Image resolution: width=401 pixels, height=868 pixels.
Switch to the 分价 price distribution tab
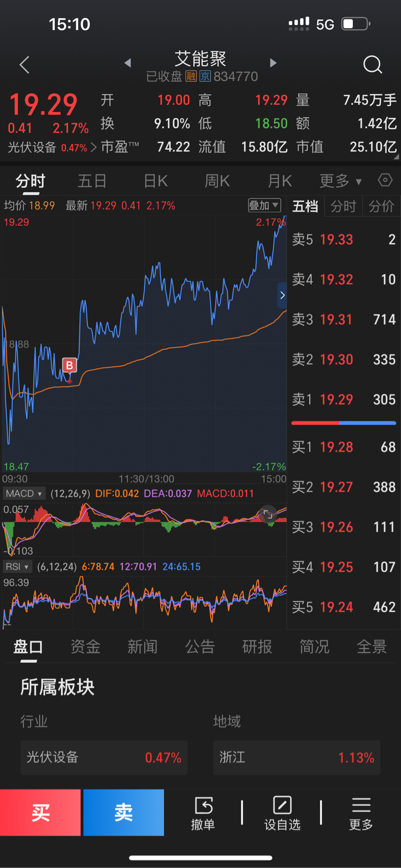click(381, 206)
